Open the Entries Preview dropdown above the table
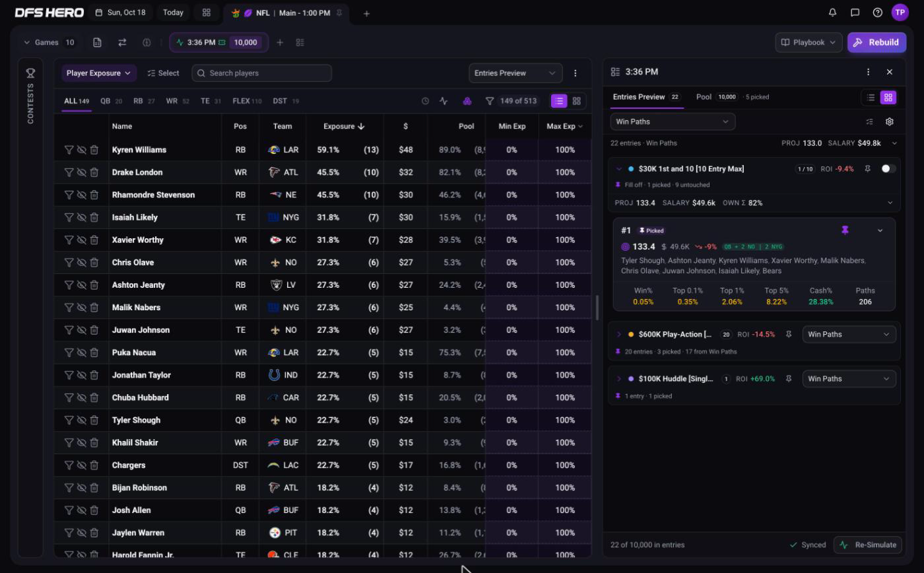 click(515, 73)
